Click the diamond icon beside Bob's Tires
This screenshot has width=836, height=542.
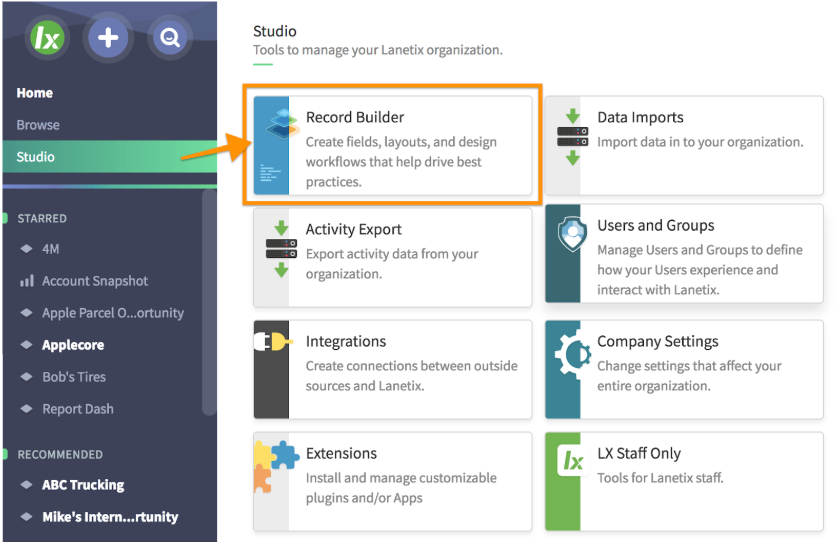point(26,377)
